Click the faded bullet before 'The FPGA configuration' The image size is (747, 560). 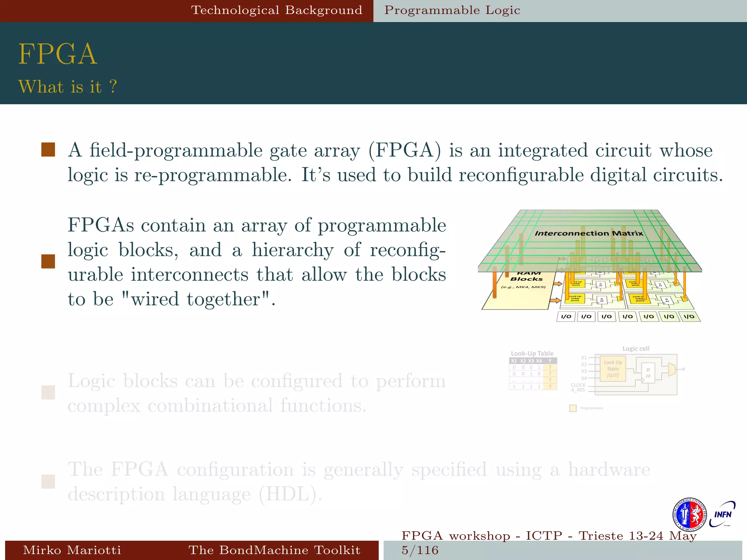[x=48, y=481]
